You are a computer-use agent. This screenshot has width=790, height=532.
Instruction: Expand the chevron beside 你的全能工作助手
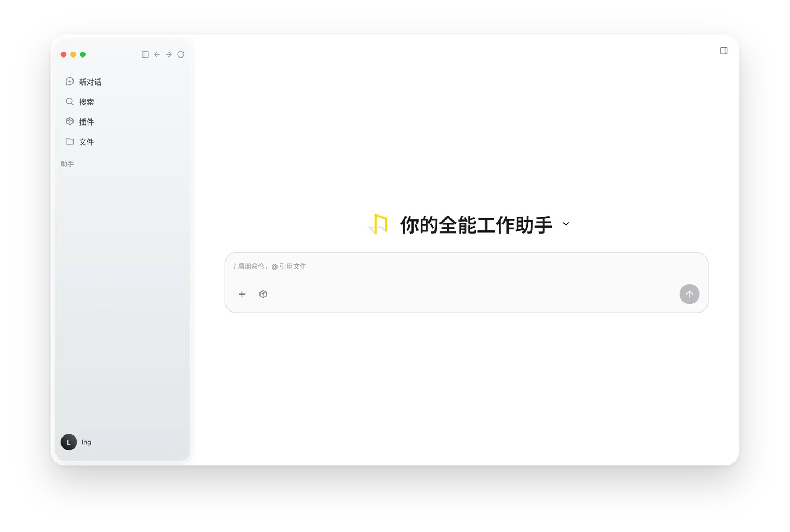[x=566, y=224]
